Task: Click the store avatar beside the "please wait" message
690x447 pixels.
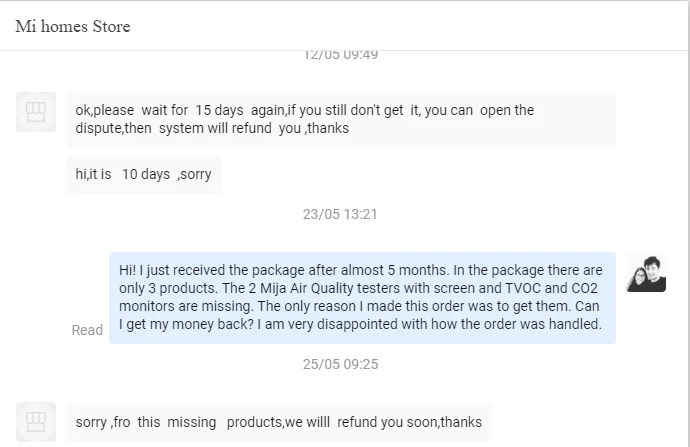Action: [x=36, y=111]
